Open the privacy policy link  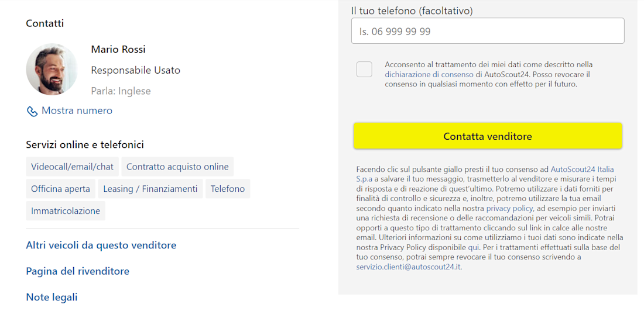click(x=509, y=208)
